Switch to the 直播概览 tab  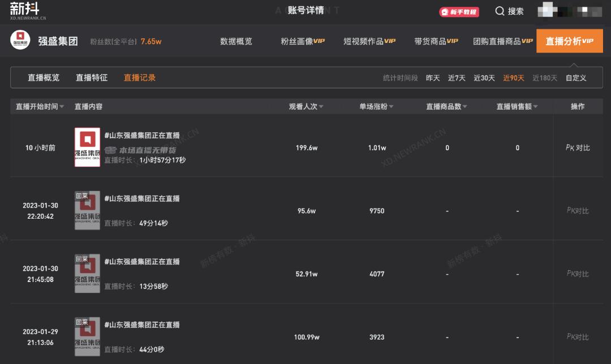[43, 77]
